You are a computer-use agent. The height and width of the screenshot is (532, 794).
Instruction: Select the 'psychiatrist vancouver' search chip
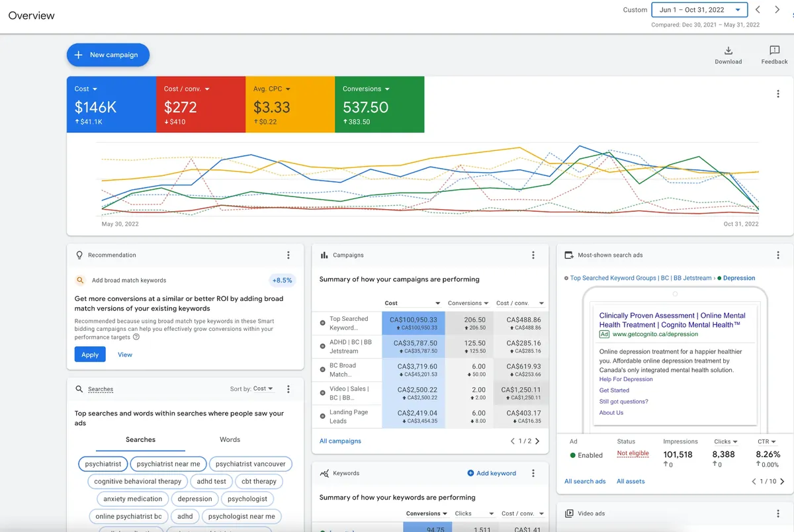coord(251,464)
